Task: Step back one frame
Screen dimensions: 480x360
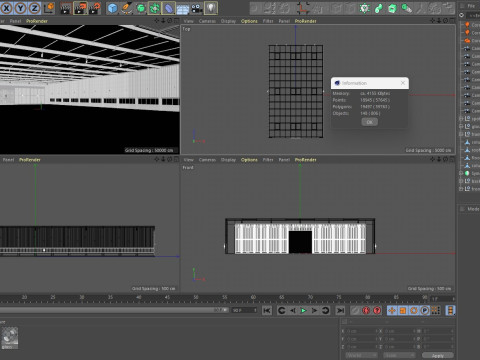Action: 292,310
